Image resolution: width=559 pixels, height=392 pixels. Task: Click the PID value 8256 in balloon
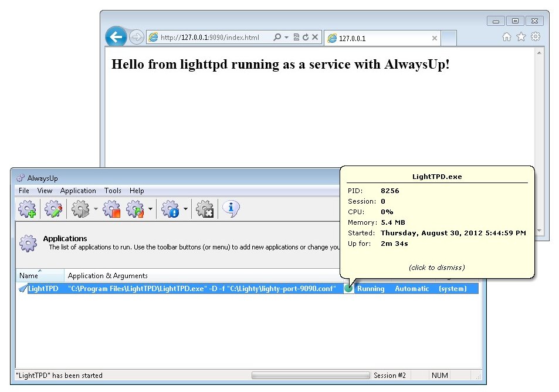tap(389, 191)
